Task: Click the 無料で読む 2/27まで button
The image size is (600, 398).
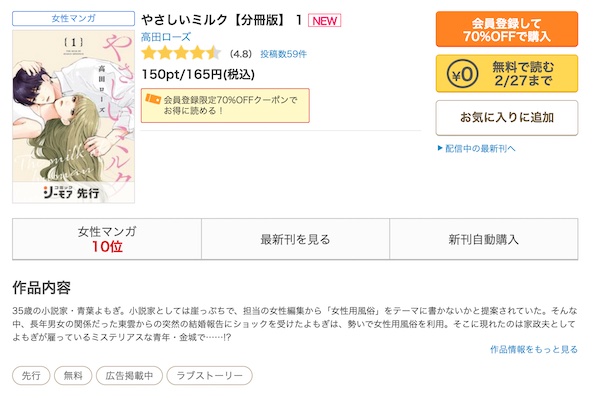Action: pyautogui.click(x=507, y=73)
